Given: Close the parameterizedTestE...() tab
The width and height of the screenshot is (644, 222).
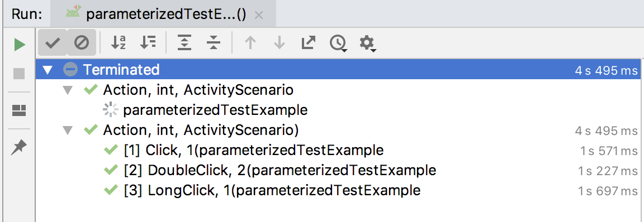Looking at the screenshot, I should point(258,16).
